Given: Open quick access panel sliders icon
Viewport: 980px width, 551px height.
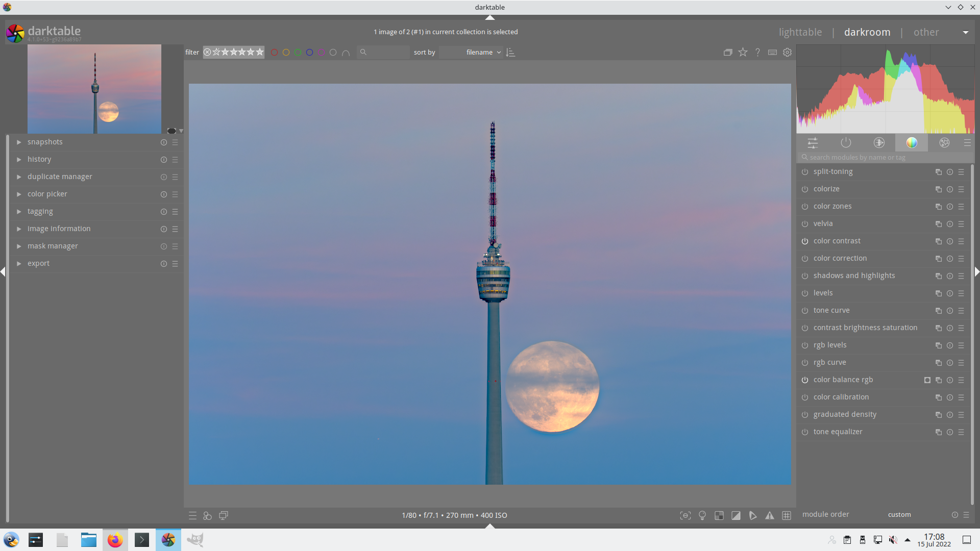Looking at the screenshot, I should (x=813, y=143).
